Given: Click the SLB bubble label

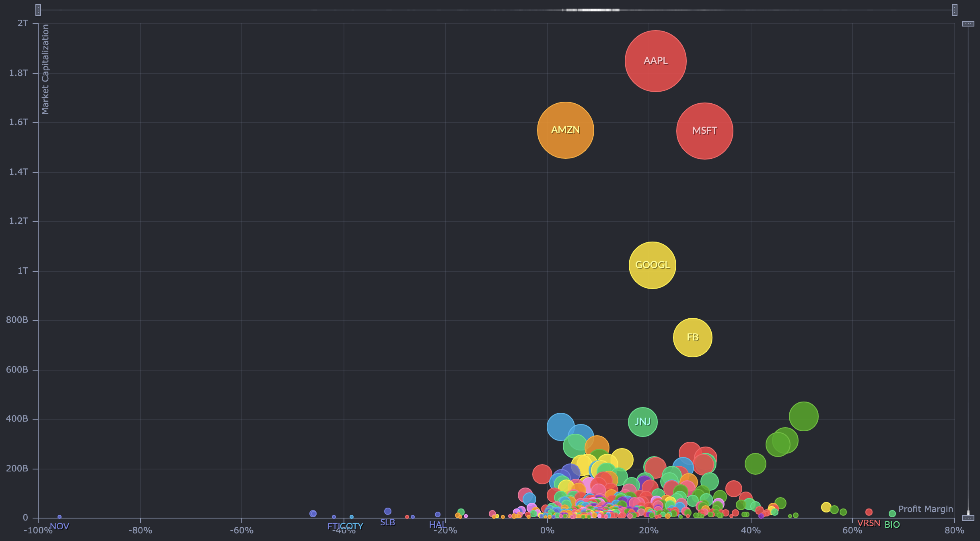Looking at the screenshot, I should coord(387,522).
